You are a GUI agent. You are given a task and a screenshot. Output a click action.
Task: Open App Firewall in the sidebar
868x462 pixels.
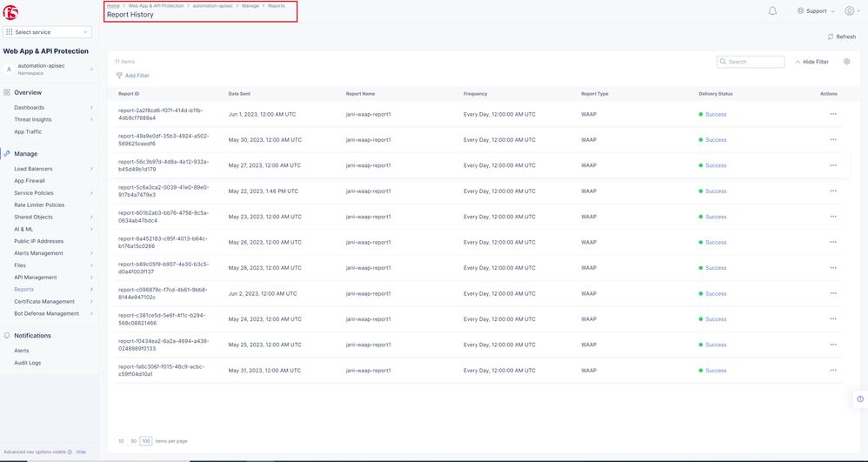point(30,181)
